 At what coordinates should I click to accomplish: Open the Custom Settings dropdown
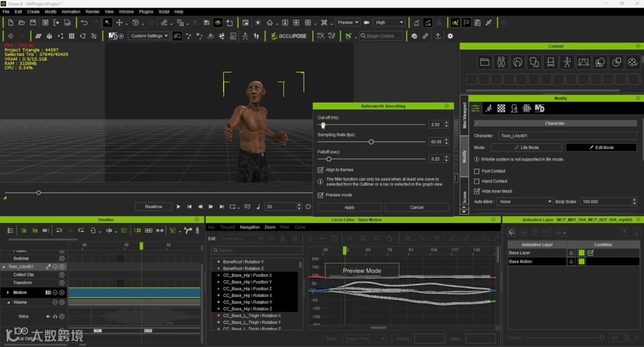coord(149,36)
